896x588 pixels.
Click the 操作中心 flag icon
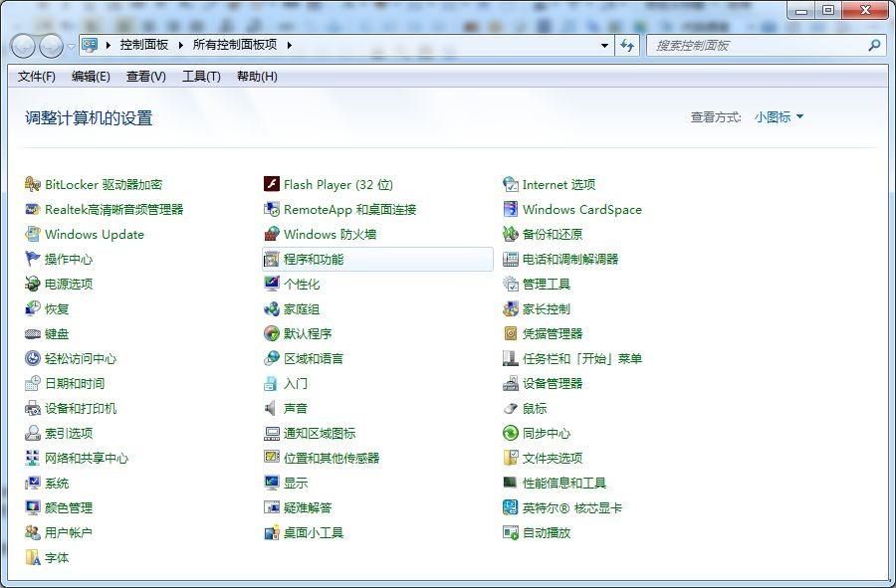point(33,259)
